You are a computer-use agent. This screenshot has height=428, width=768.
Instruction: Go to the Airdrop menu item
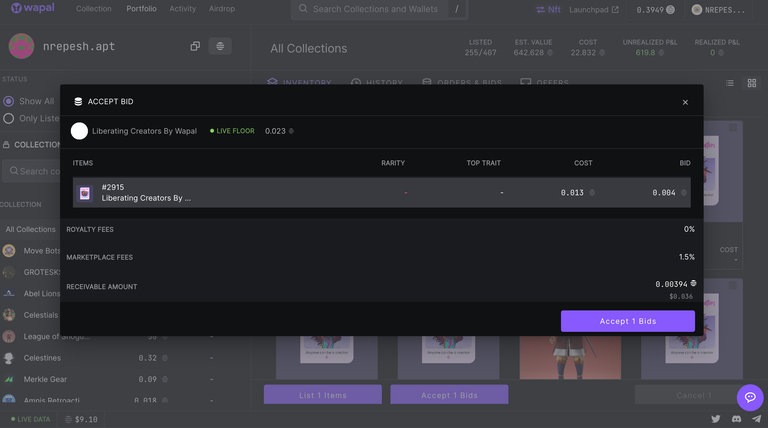[224, 9]
